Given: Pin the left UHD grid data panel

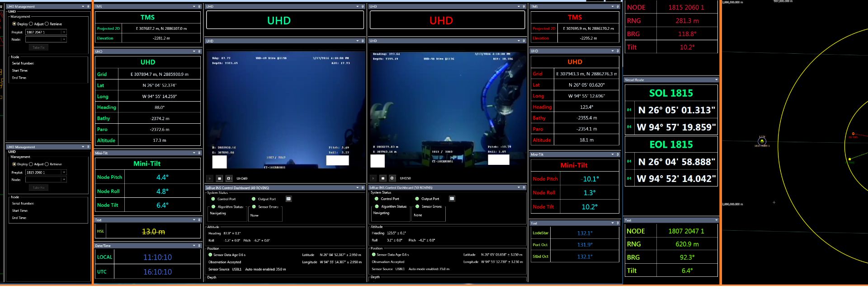Looking at the screenshot, I should coord(199,51).
